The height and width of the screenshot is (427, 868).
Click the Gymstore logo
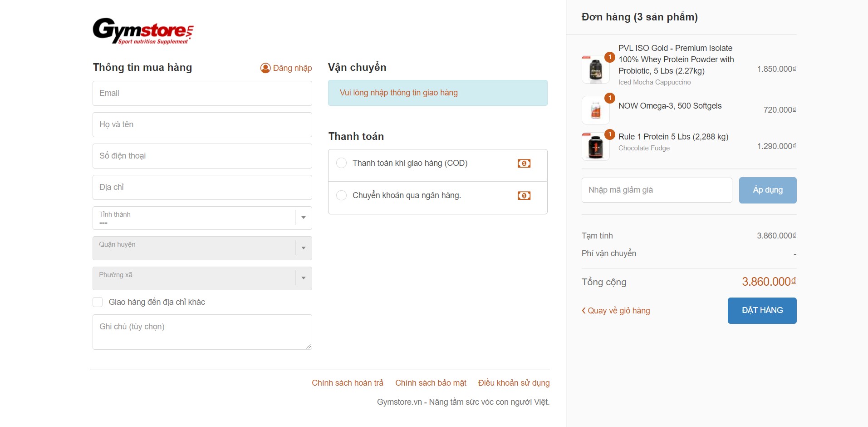[x=143, y=31]
